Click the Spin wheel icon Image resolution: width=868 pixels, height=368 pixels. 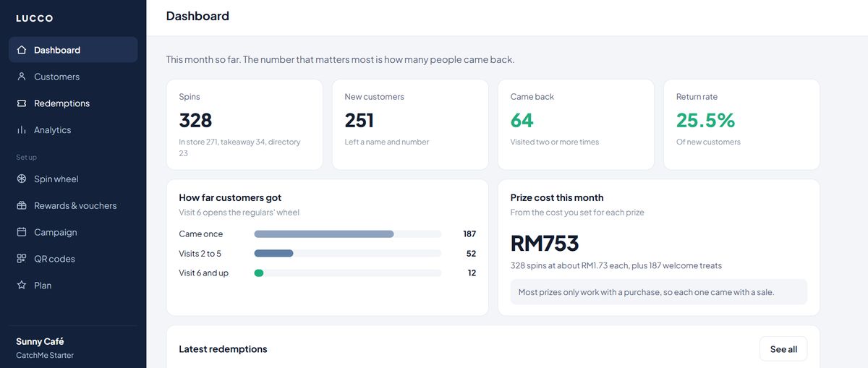22,179
